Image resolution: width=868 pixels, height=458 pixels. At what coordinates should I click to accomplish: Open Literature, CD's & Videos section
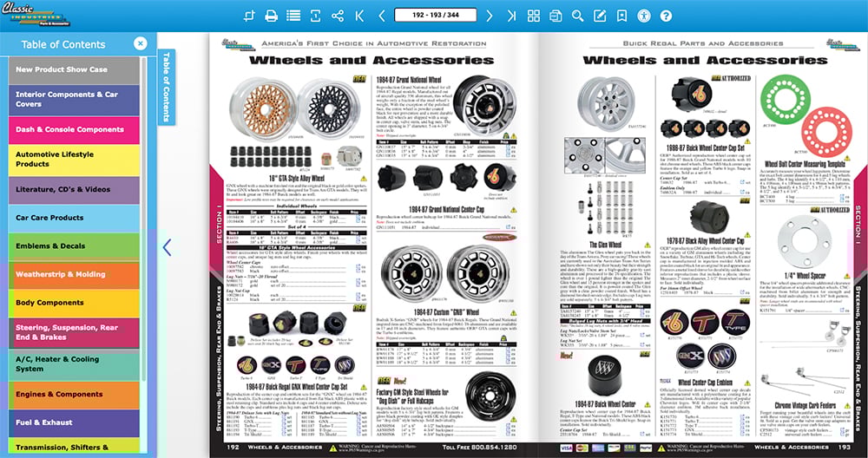coord(74,190)
